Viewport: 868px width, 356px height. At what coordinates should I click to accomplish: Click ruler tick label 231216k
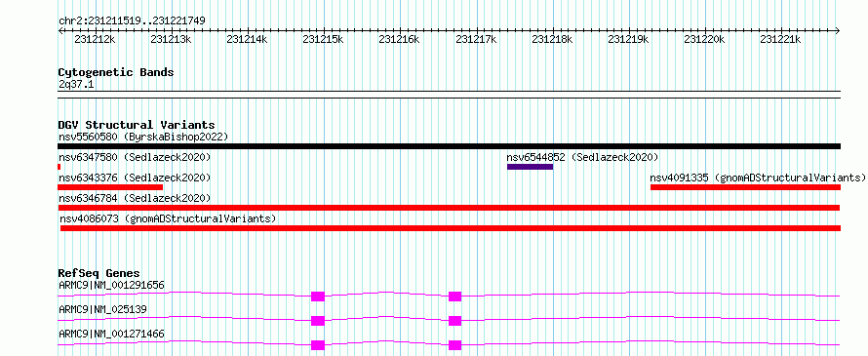[399, 39]
